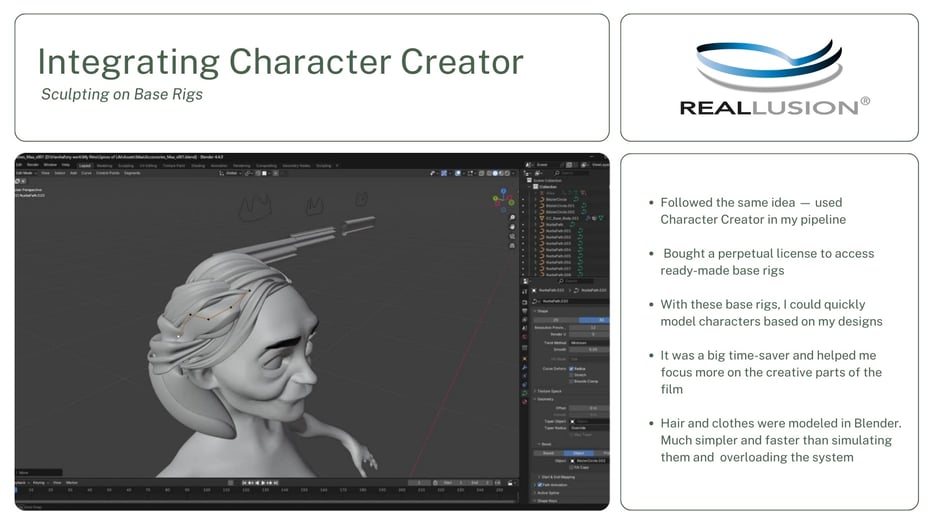Switch to the Shading workspace tab
This screenshot has height=524, width=932.
(198, 166)
